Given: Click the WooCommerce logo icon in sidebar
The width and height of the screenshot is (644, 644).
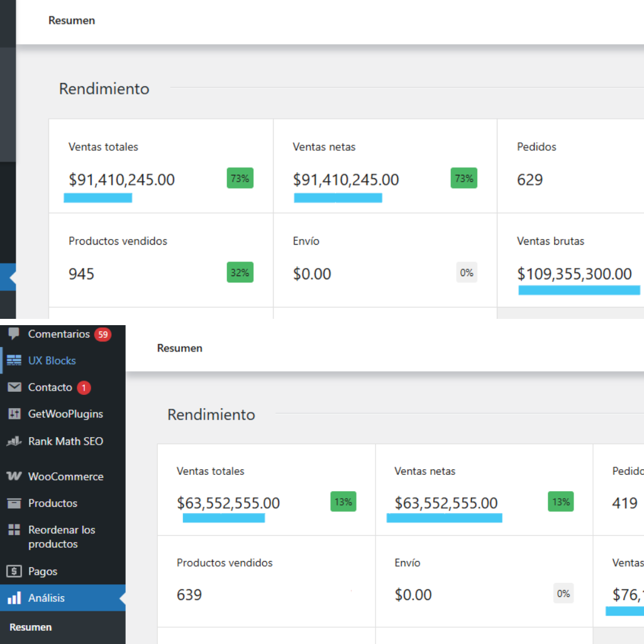Looking at the screenshot, I should pos(14,476).
